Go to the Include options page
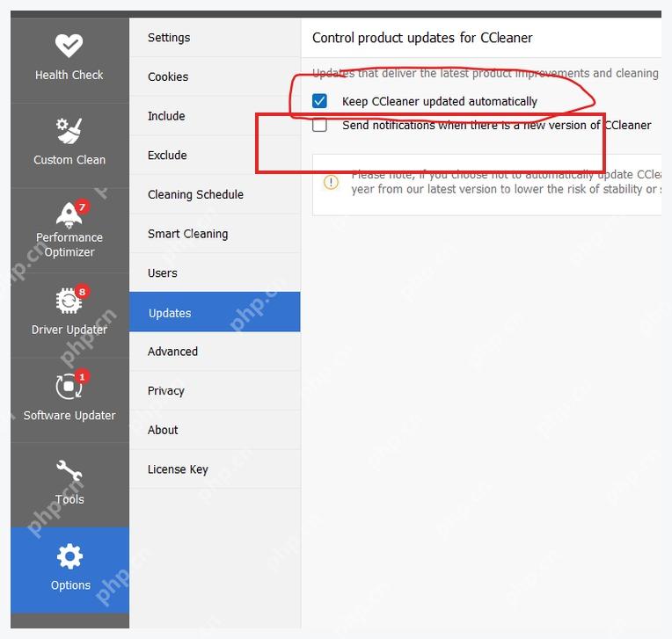The width and height of the screenshot is (672, 639). (x=215, y=116)
